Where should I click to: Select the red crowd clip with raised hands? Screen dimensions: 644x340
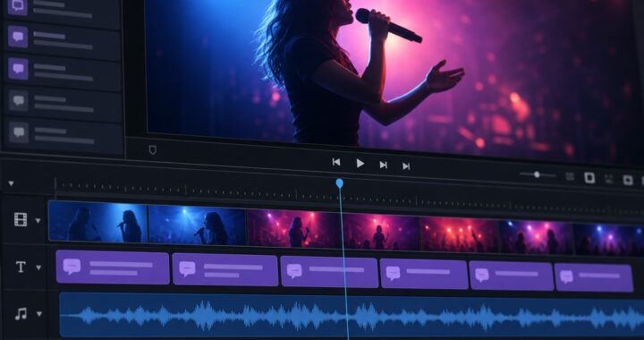(x=460, y=235)
